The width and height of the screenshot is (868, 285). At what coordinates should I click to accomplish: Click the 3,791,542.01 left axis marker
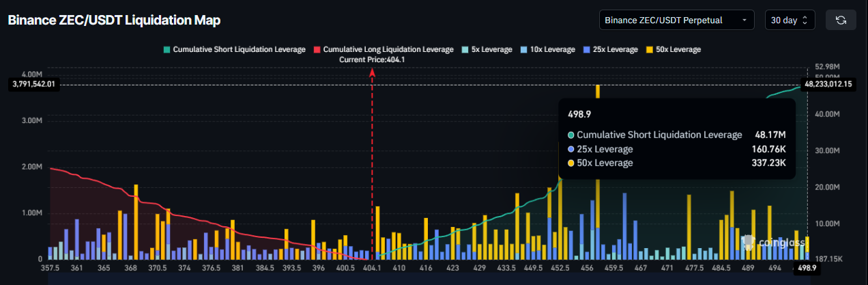[33, 84]
